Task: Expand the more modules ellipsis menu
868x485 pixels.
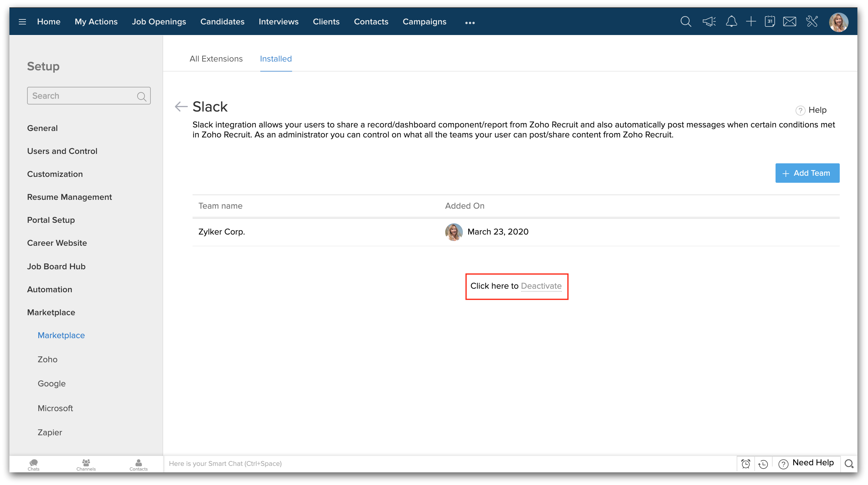Action: (470, 23)
